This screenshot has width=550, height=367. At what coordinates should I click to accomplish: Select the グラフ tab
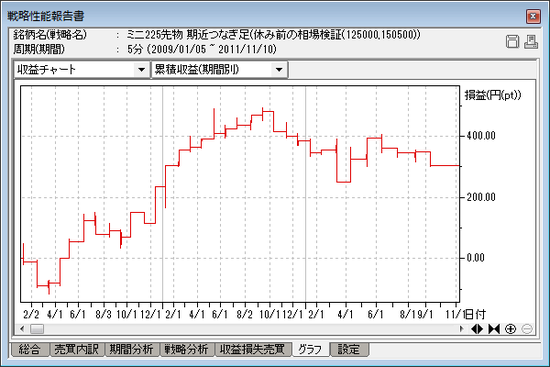[310, 349]
